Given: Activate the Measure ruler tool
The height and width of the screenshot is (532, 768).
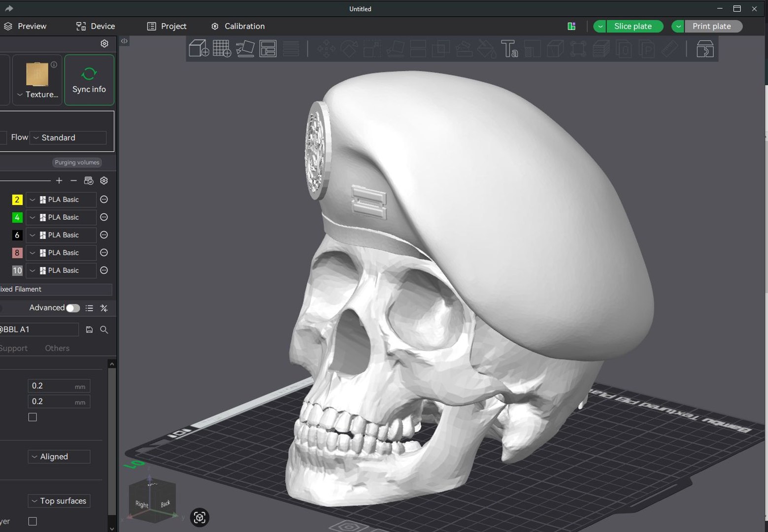Looking at the screenshot, I should [x=669, y=49].
